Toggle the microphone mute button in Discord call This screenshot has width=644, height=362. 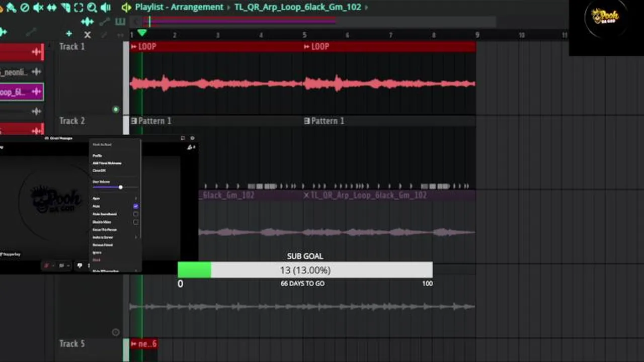pos(47,265)
